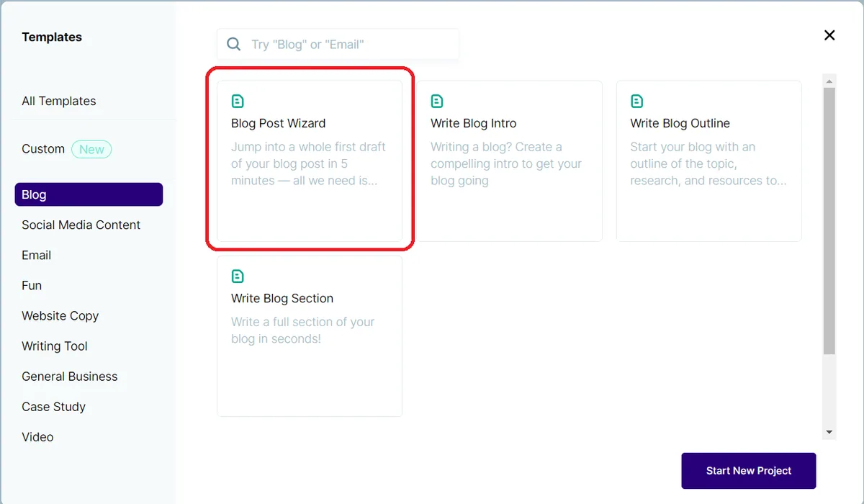The image size is (864, 504).
Task: Open the Fun templates category
Action: click(x=32, y=285)
